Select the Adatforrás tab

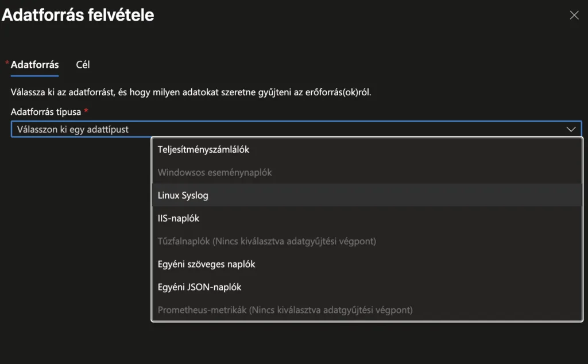34,64
